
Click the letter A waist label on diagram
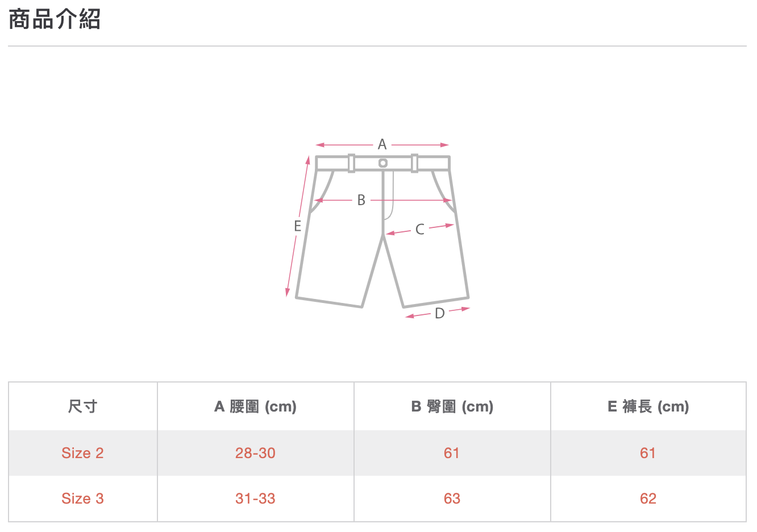382,144
